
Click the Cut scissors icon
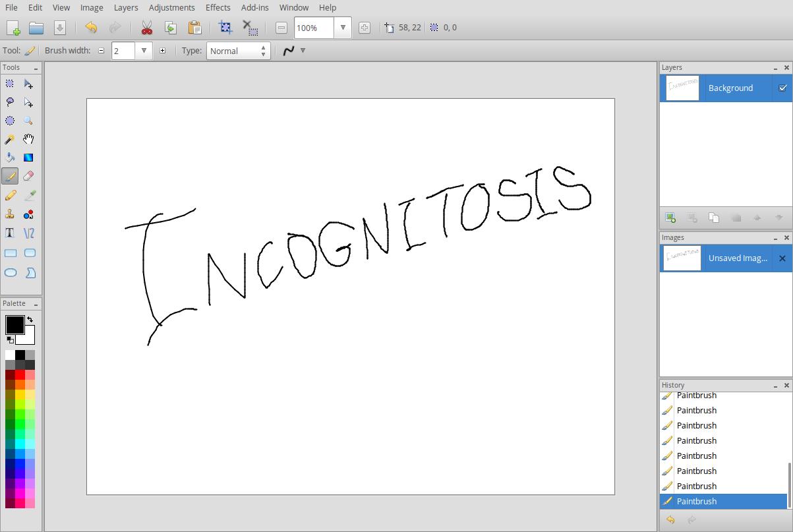pos(146,28)
